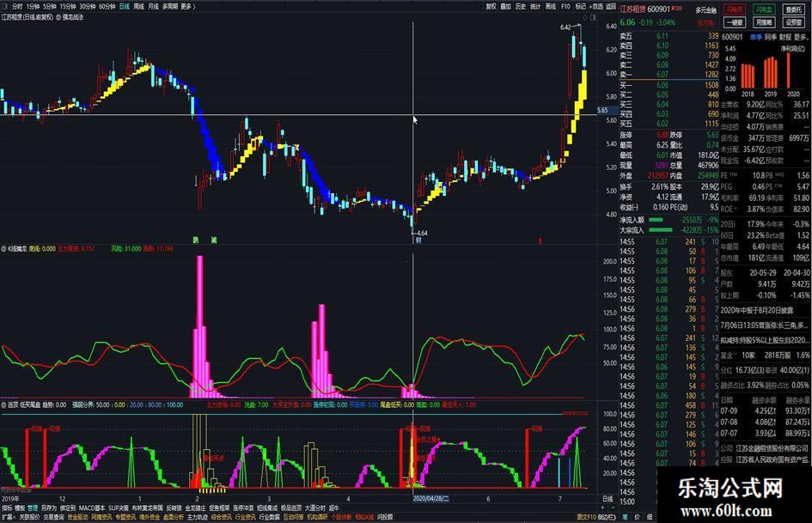The image size is (812, 523).
Task: Open the 问投顾 tab
Action: 385,517
